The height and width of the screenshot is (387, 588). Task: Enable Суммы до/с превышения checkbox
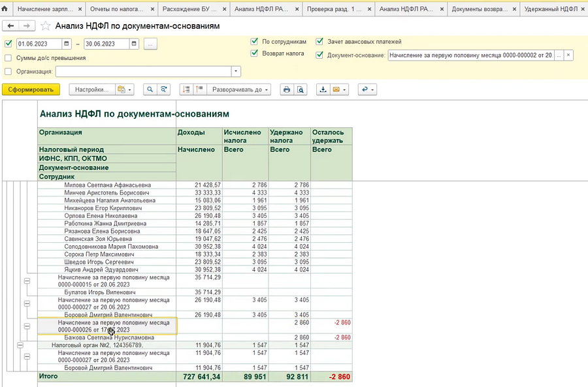[x=8, y=58]
